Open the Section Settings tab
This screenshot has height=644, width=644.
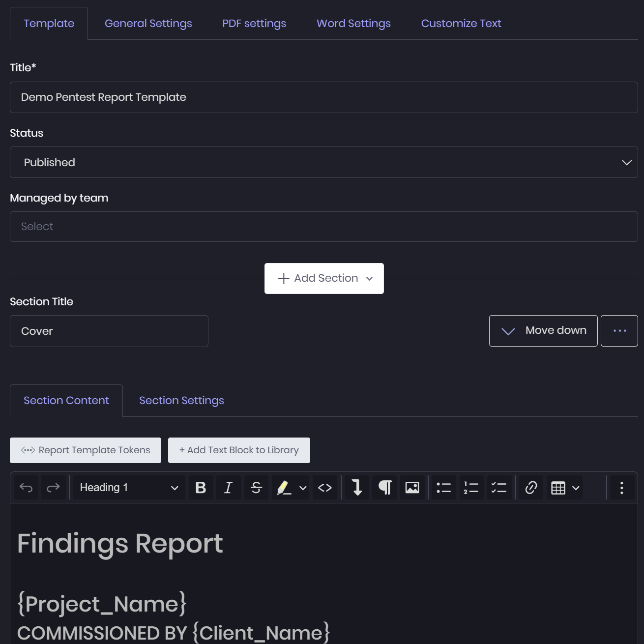coord(181,401)
